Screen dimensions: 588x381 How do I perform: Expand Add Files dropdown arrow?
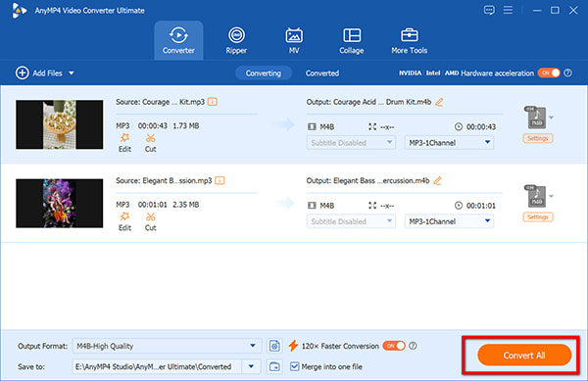click(x=72, y=73)
